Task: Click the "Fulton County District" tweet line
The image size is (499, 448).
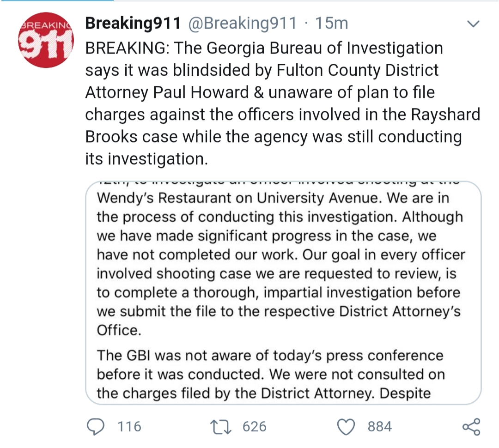Action: (262, 70)
